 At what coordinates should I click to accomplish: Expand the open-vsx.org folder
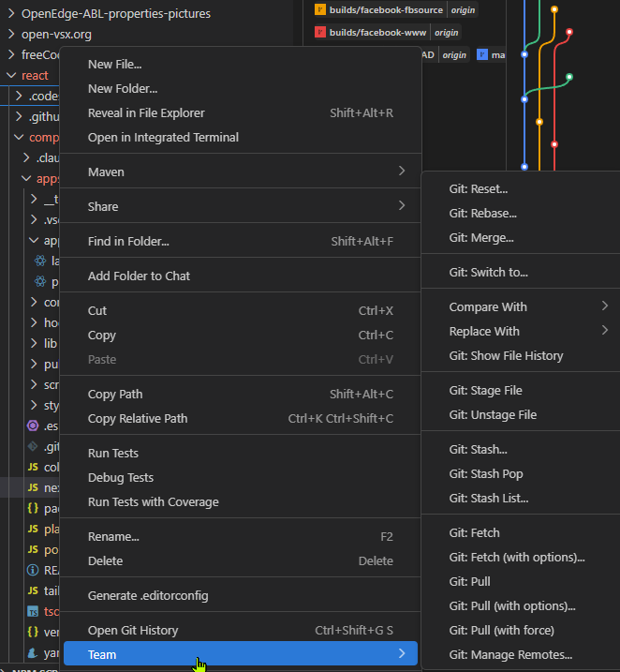tap(11, 34)
